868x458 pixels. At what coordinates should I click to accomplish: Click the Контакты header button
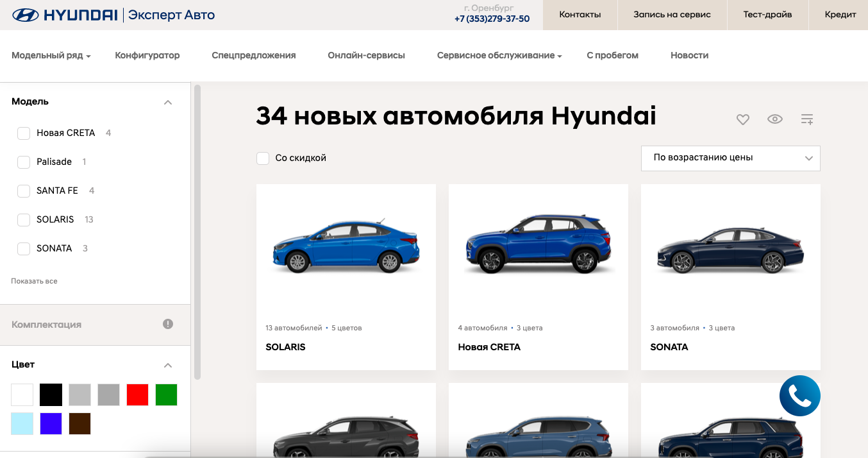[580, 15]
